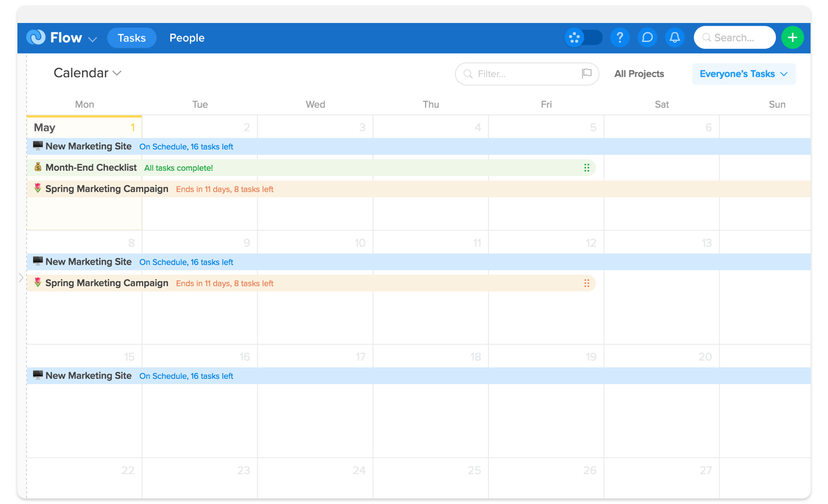Open New Marketing Site bar in May 15 week
Image resolution: width=828 pixels, height=504 pixels.
pos(419,376)
